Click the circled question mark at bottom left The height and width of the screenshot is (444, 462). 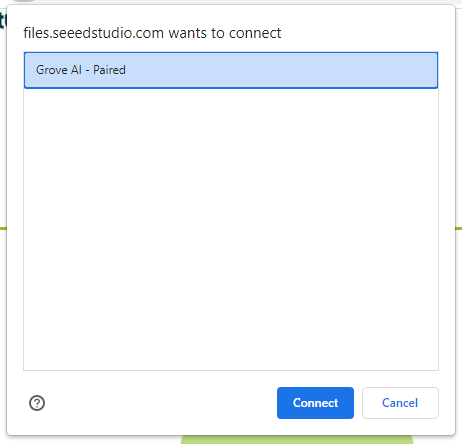coord(37,403)
